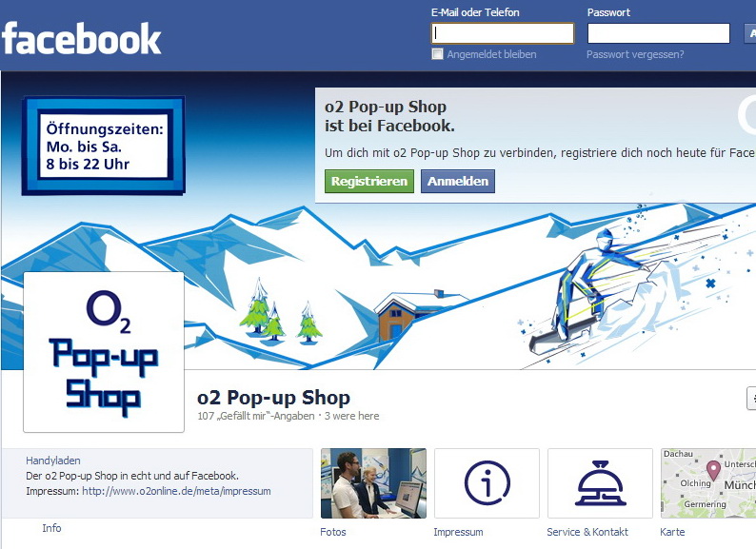This screenshot has width=756, height=549.
Task: Click the blue Anmelden button
Action: point(458,181)
